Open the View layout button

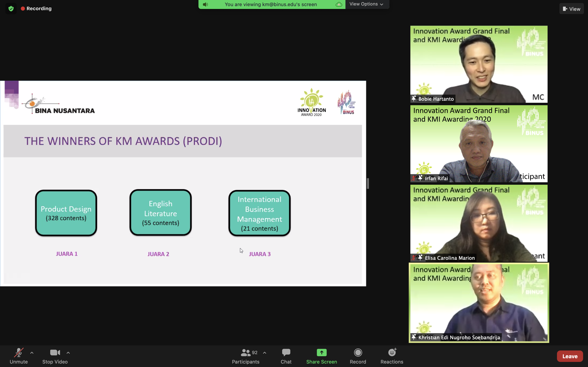click(571, 9)
